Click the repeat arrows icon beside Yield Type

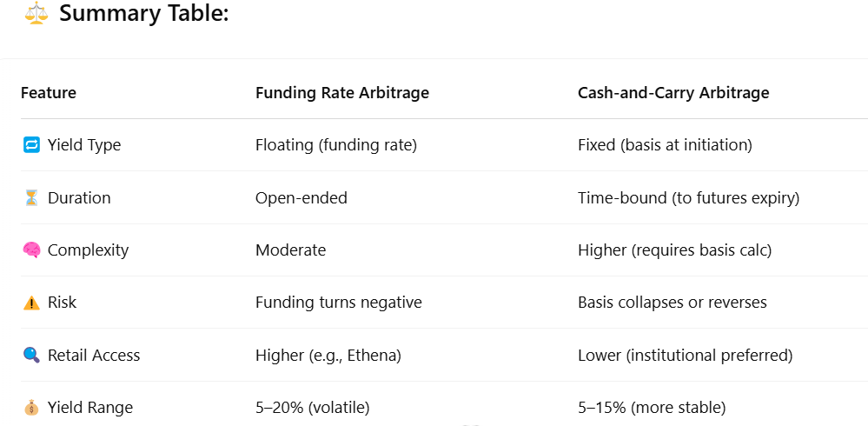31,145
